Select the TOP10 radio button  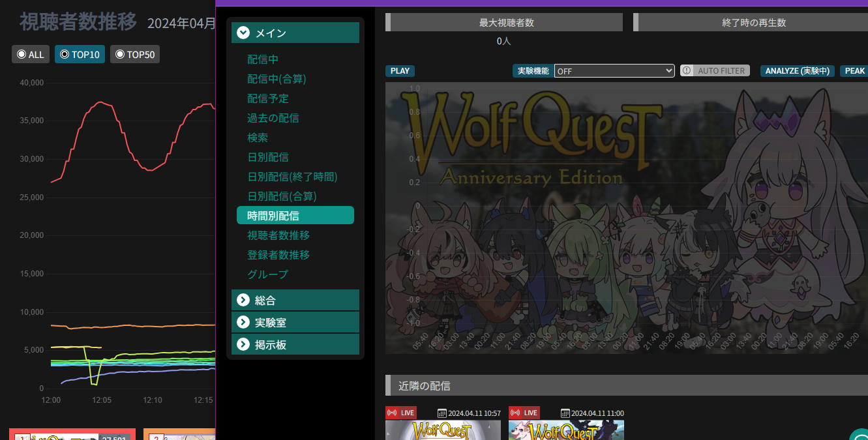[64, 55]
